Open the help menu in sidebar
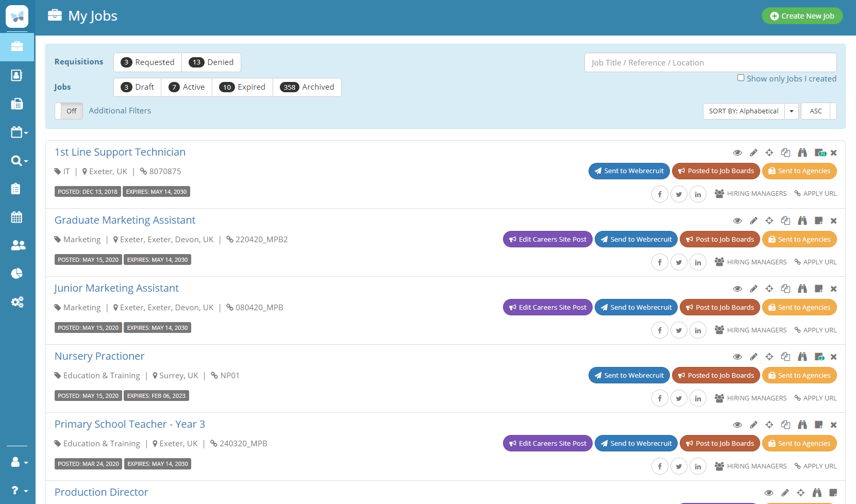 [x=19, y=491]
